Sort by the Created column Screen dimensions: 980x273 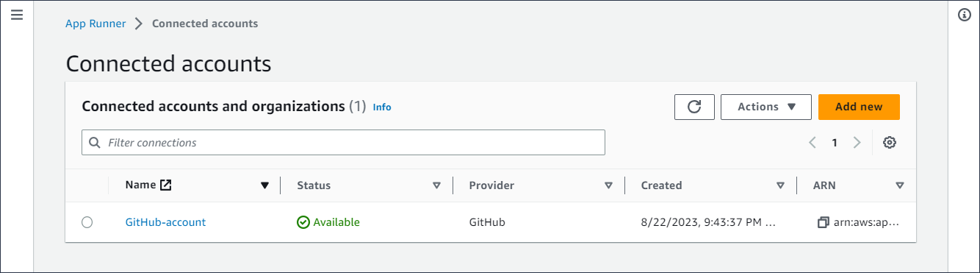780,185
